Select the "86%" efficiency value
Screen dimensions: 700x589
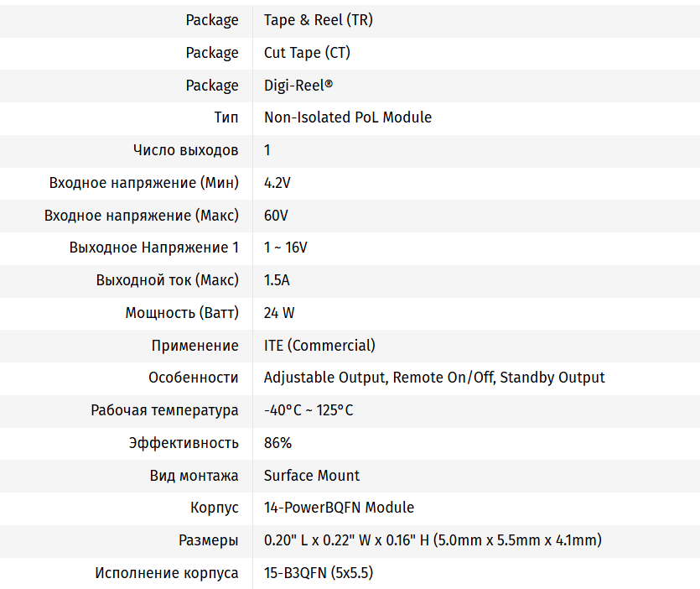277,443
